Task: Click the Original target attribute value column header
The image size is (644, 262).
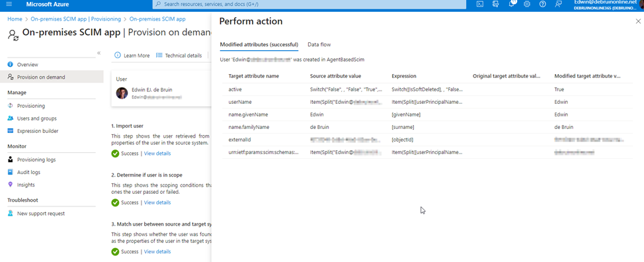Action: pos(507,76)
